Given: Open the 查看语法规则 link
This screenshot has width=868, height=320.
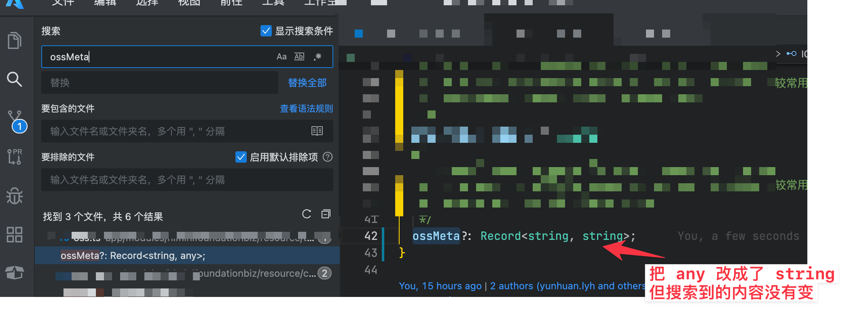Looking at the screenshot, I should click(x=307, y=108).
